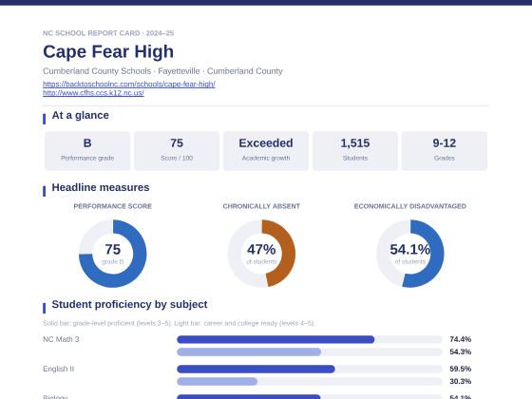Click the Performance Score chart label

click(x=113, y=206)
